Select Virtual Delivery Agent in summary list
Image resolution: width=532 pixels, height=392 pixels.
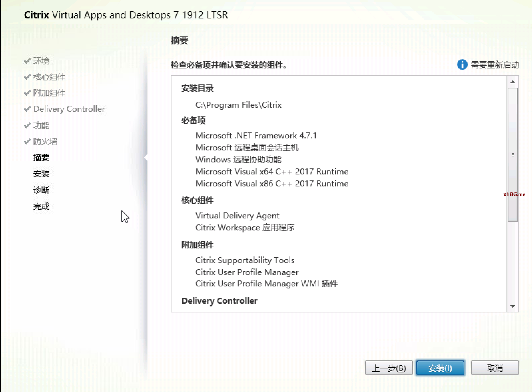pos(237,216)
